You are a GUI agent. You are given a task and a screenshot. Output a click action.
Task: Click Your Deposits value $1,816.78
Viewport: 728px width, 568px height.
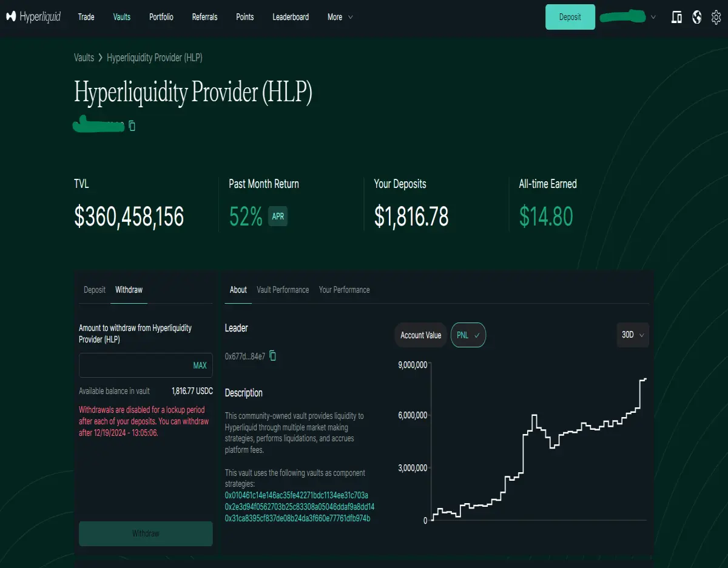pyautogui.click(x=411, y=216)
